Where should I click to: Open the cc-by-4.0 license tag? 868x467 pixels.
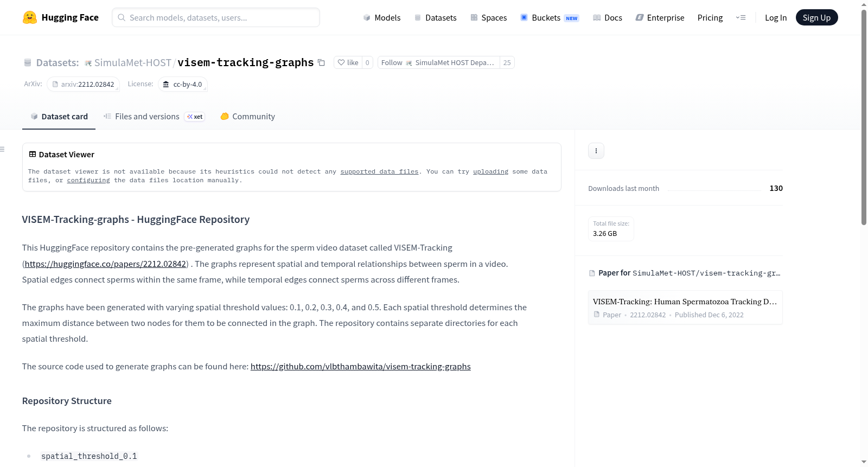point(183,84)
